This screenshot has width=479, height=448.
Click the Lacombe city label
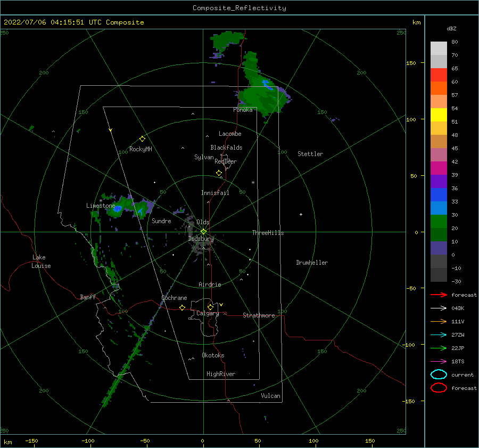click(x=230, y=134)
